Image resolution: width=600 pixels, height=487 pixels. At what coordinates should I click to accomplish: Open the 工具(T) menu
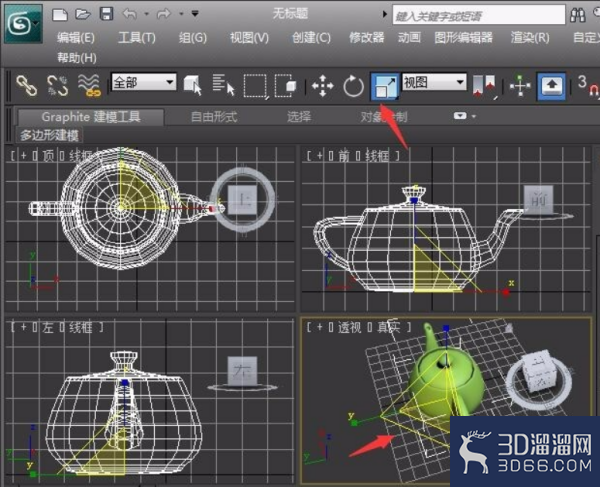pyautogui.click(x=137, y=37)
